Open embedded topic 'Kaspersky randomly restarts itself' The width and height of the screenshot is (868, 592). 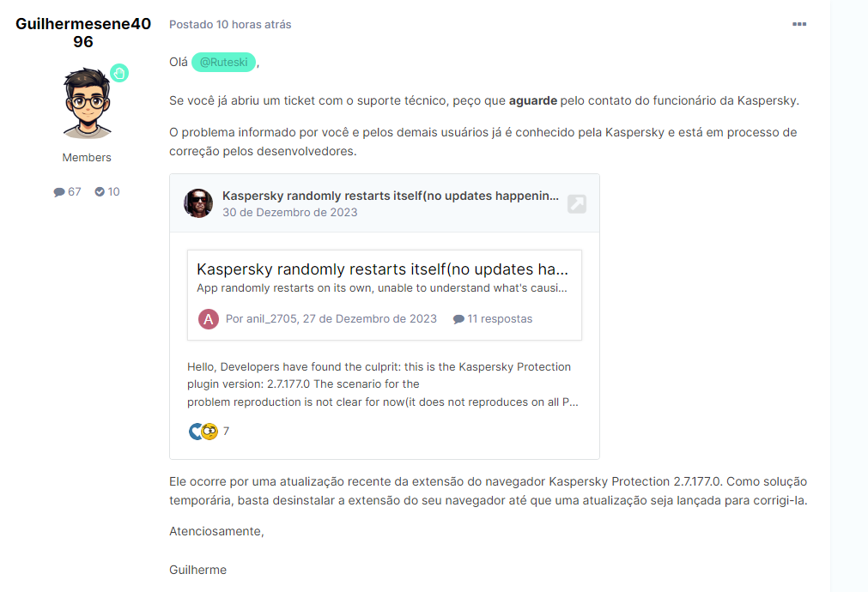[382, 269]
